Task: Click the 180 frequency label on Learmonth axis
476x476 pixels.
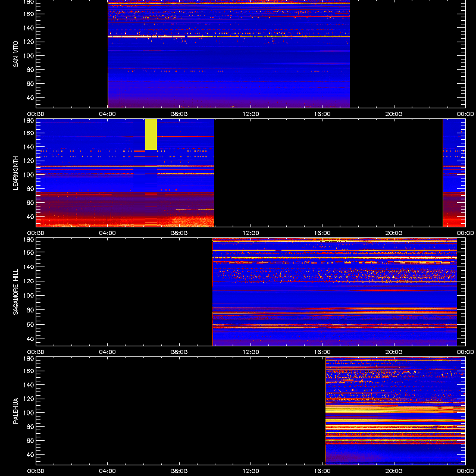Action: tap(29, 121)
